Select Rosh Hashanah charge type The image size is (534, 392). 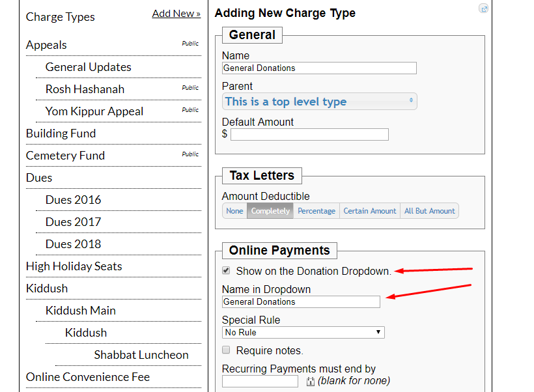coord(85,89)
